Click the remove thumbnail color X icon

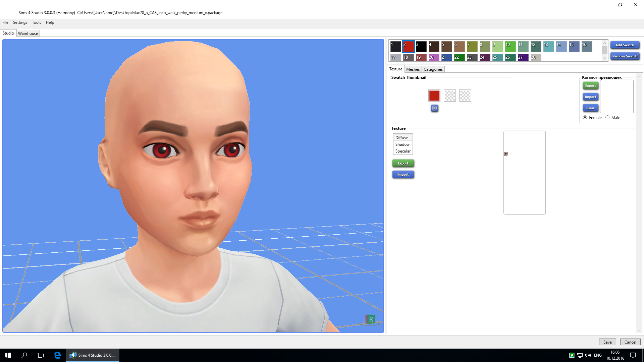tap(434, 108)
